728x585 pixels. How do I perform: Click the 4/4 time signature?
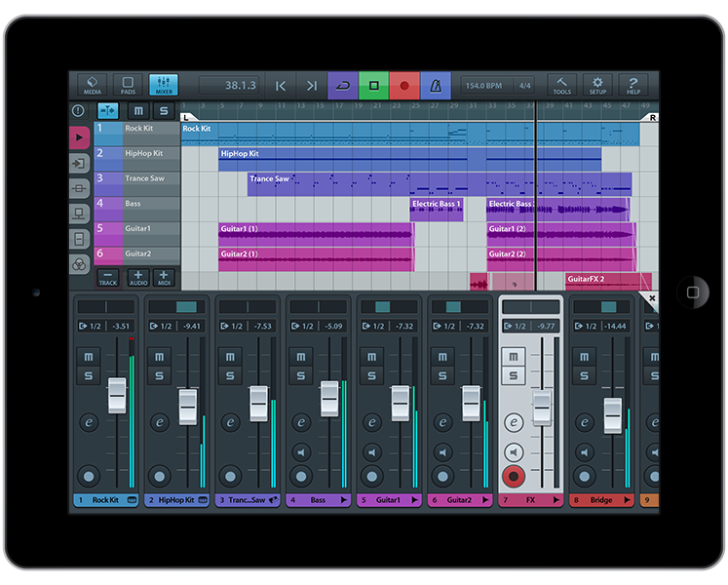point(524,86)
